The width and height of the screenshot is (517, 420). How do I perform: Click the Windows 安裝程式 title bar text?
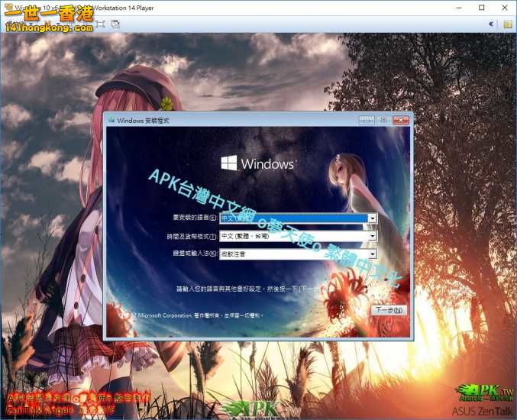(x=144, y=120)
